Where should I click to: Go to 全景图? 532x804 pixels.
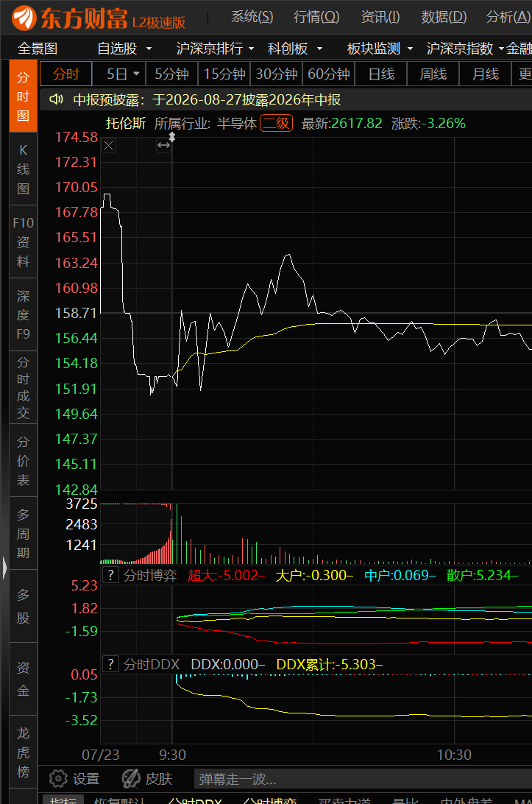point(38,49)
